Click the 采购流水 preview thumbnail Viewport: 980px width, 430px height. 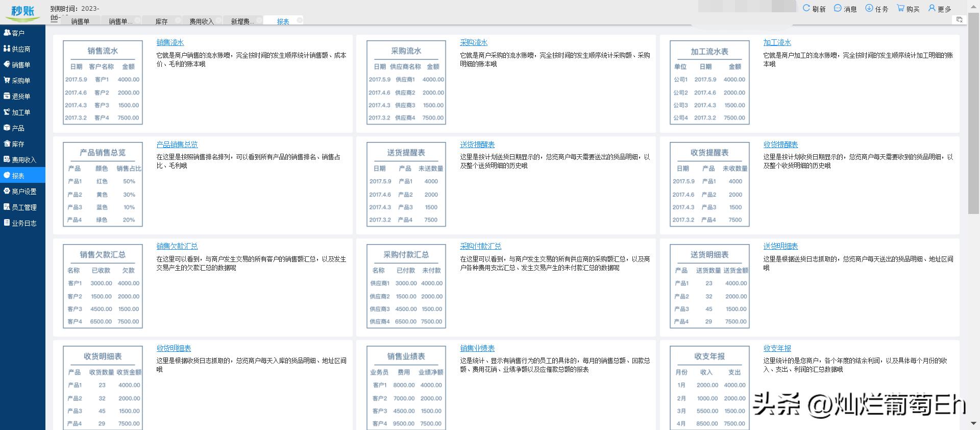pos(406,83)
